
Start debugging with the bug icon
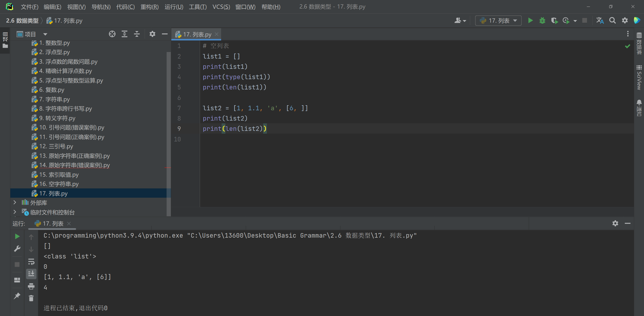click(542, 20)
